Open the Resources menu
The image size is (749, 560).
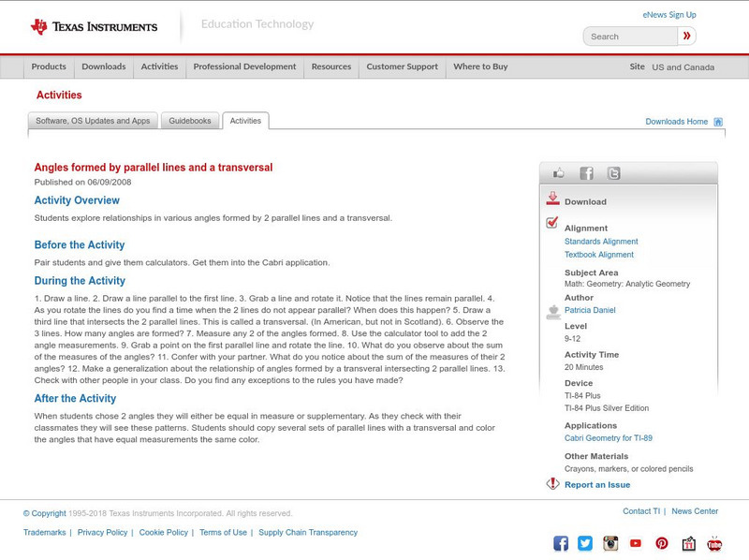point(331,66)
